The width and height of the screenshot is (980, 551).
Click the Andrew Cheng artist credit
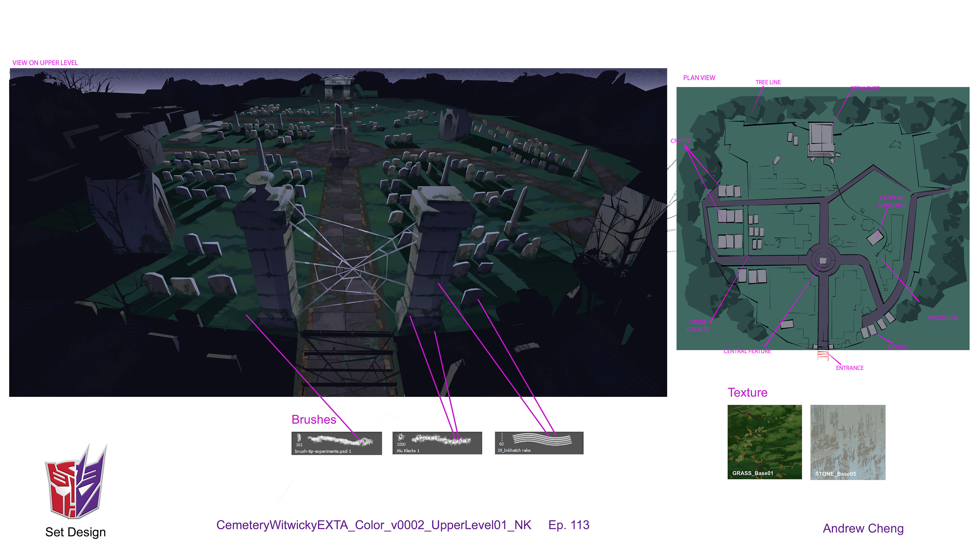(x=863, y=528)
